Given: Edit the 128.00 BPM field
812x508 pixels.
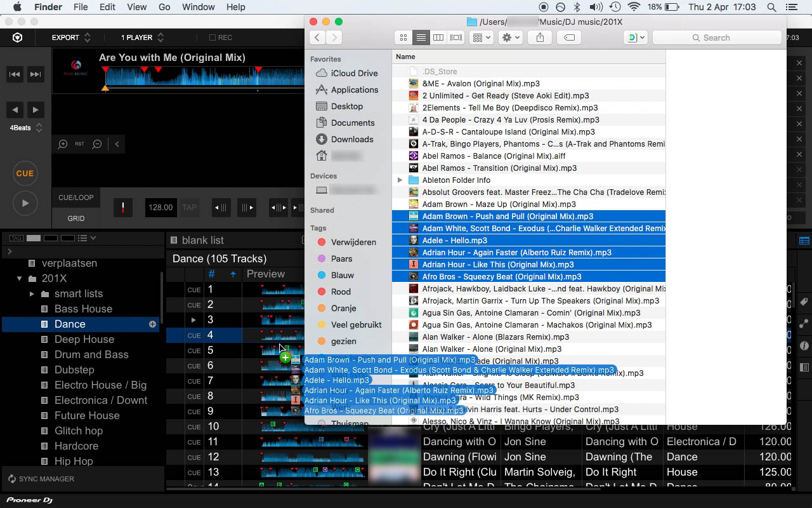Looking at the screenshot, I should (x=160, y=207).
